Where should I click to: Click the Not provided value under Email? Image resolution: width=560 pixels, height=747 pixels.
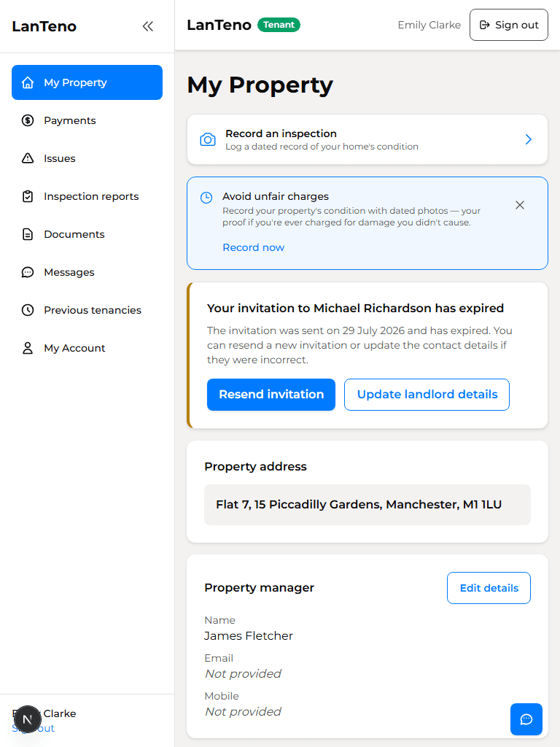click(x=243, y=673)
